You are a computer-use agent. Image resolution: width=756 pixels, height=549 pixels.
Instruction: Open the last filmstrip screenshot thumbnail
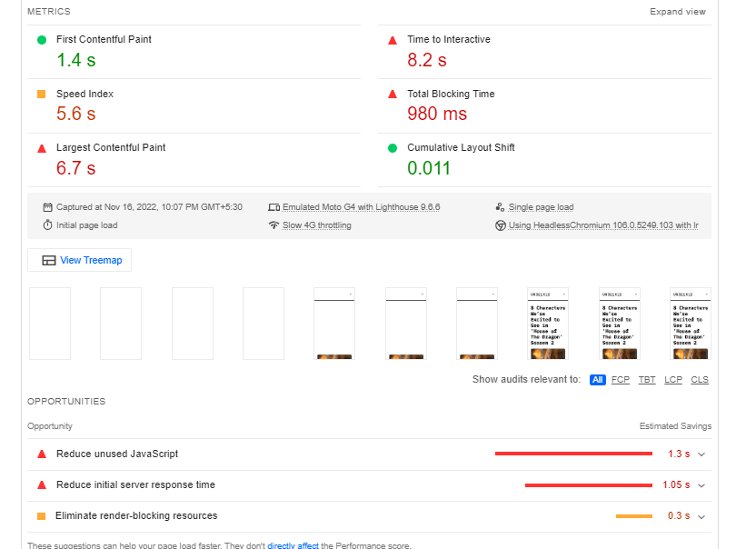pos(691,324)
